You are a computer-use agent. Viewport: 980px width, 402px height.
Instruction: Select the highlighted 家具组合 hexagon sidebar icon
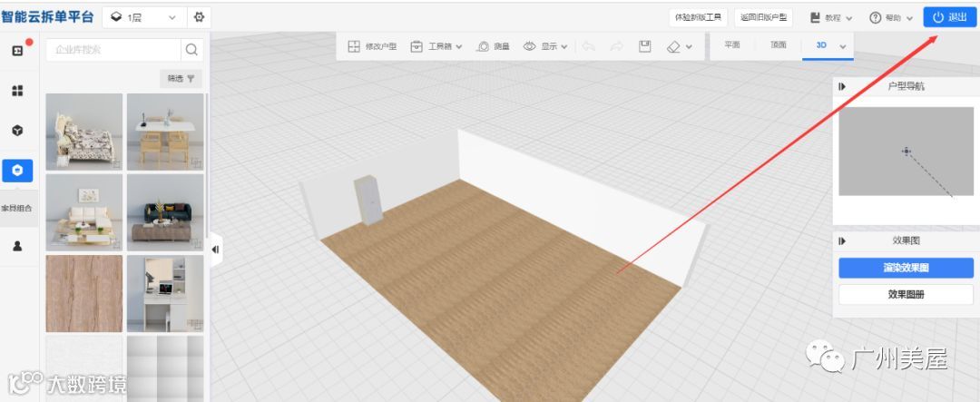(x=17, y=170)
